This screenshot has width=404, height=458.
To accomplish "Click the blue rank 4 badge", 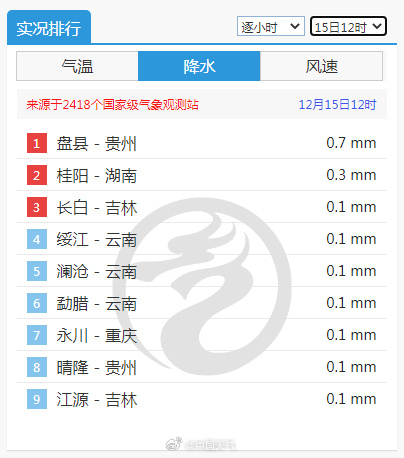I will [37, 239].
